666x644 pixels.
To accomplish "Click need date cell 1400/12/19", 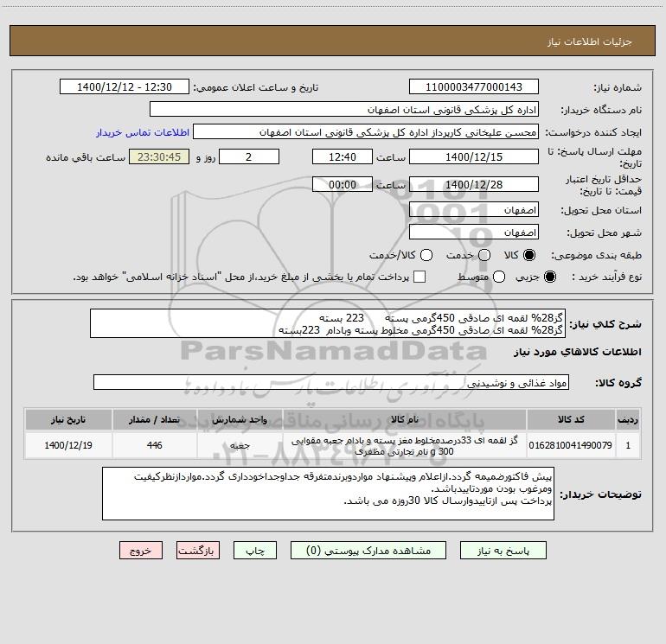I will tap(68, 445).
